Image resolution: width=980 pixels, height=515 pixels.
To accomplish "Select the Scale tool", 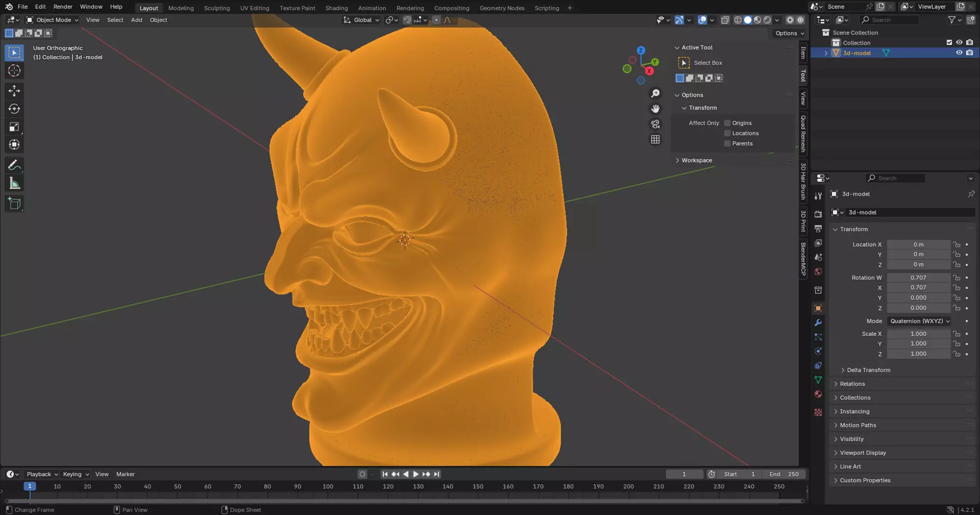I will click(14, 127).
